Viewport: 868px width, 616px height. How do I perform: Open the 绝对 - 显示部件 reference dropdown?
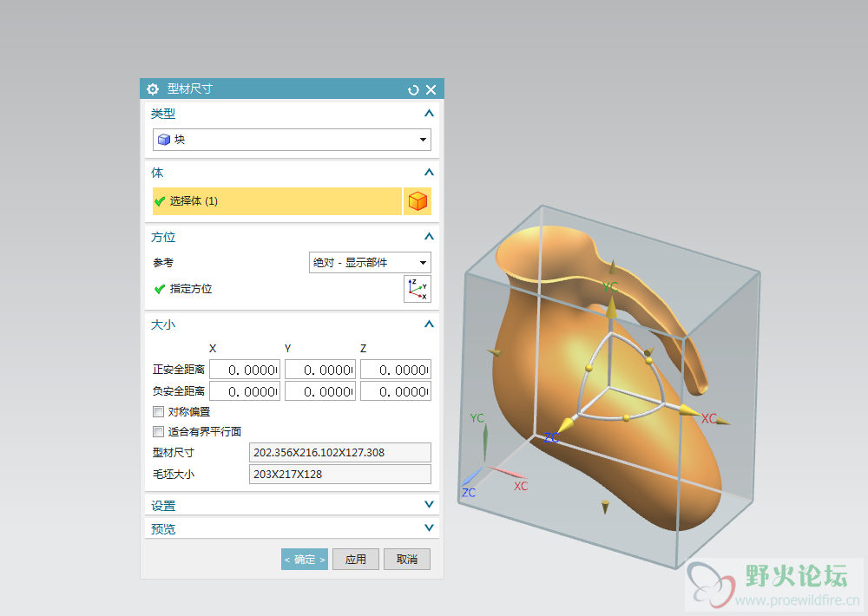[x=370, y=262]
